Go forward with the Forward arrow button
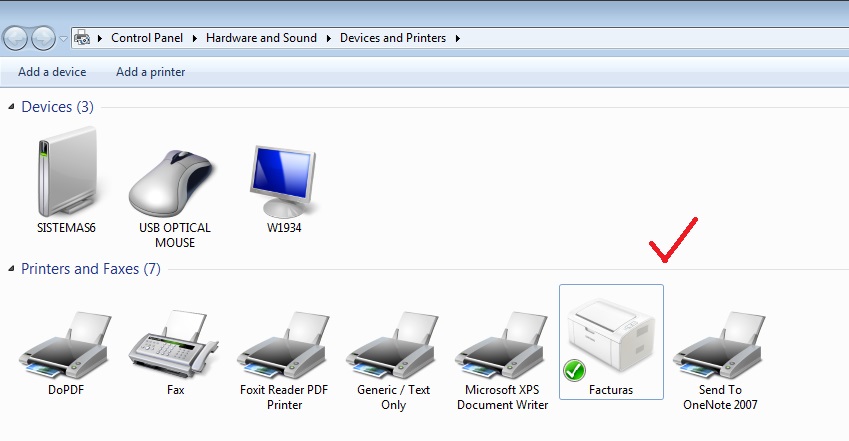This screenshot has height=441, width=849. (43, 38)
